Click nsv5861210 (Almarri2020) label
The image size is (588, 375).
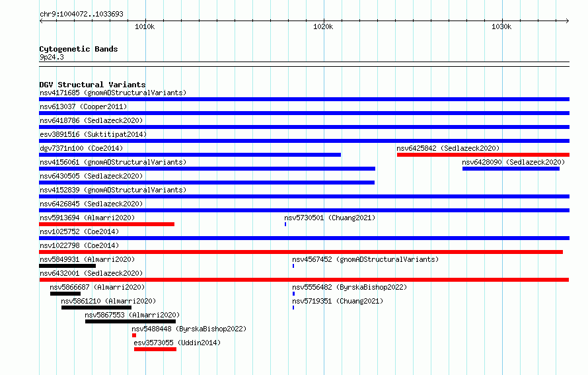(108, 301)
